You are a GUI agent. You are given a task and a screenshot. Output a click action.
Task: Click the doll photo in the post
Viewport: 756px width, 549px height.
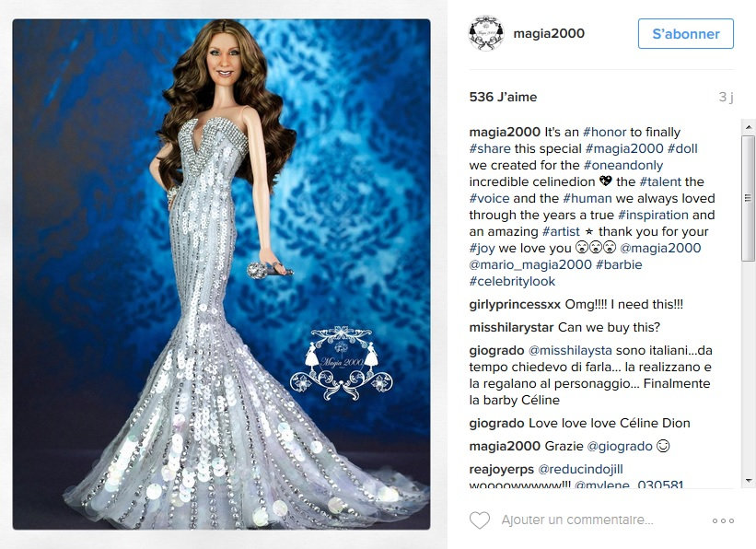click(x=221, y=274)
